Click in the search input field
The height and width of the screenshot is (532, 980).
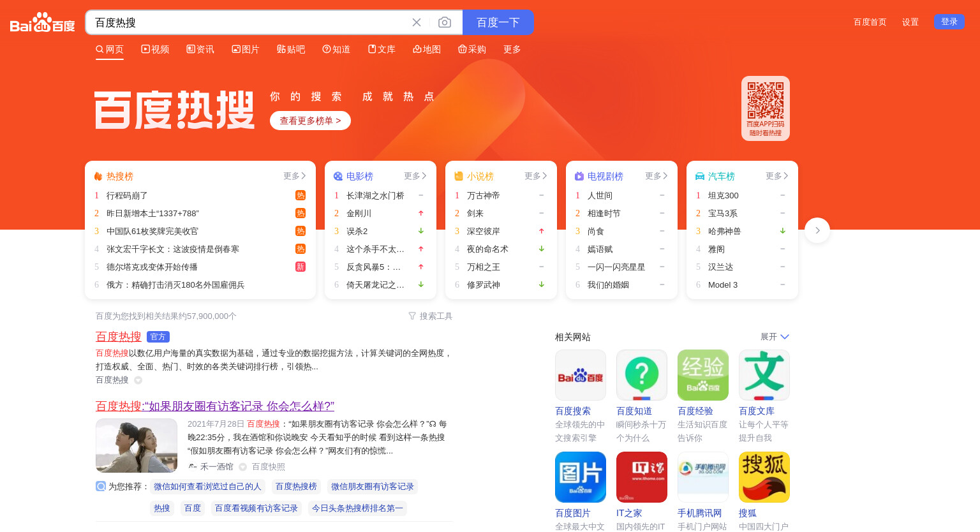tap(249, 22)
